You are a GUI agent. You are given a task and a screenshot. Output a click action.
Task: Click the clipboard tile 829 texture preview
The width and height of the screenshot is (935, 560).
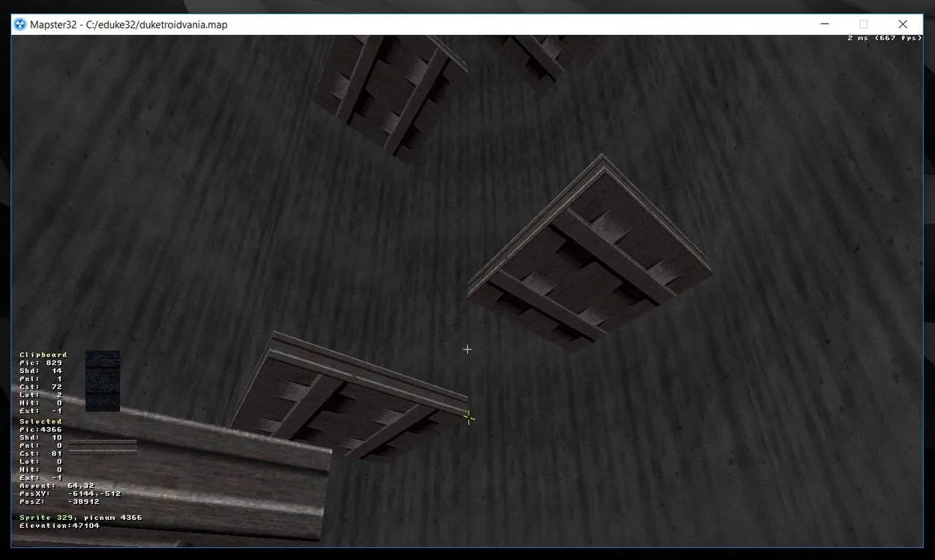click(102, 381)
